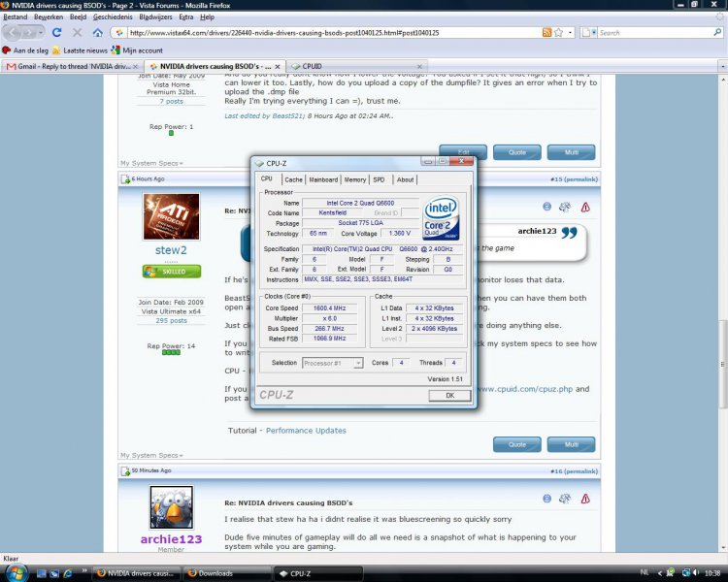Open the address bar history dropdown
This screenshot has width=728, height=582.
point(570,32)
